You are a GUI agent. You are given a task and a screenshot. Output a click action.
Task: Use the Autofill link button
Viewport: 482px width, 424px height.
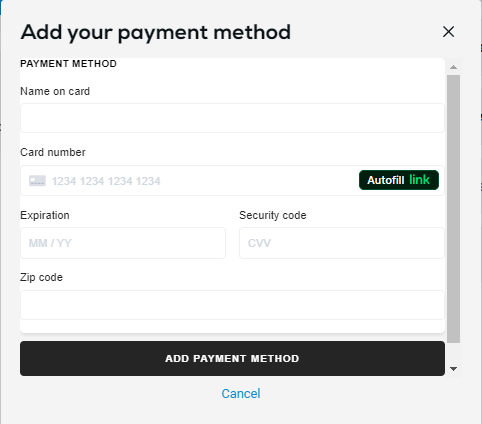[x=399, y=180]
